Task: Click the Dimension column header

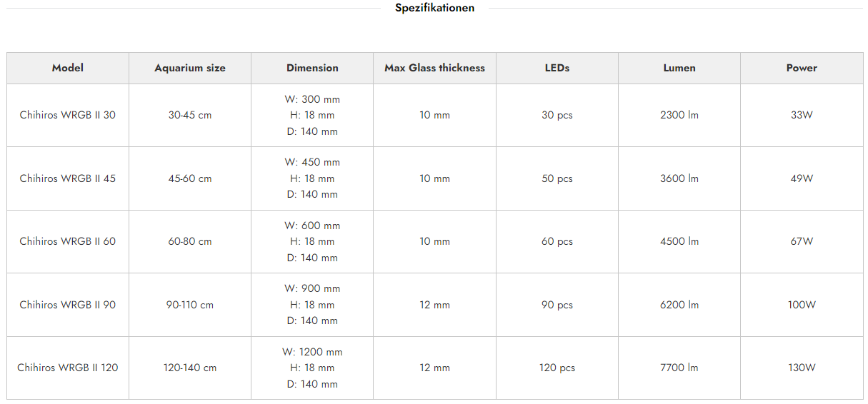Action: point(312,68)
